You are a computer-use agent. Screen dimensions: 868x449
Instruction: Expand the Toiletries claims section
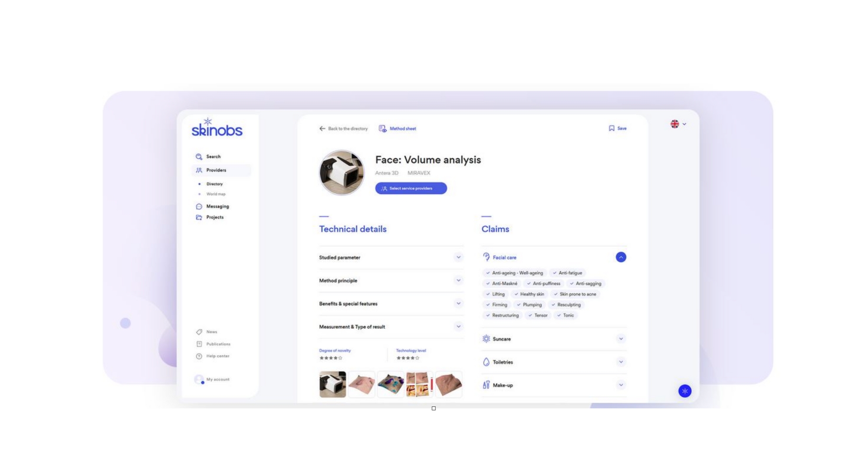[x=621, y=362]
